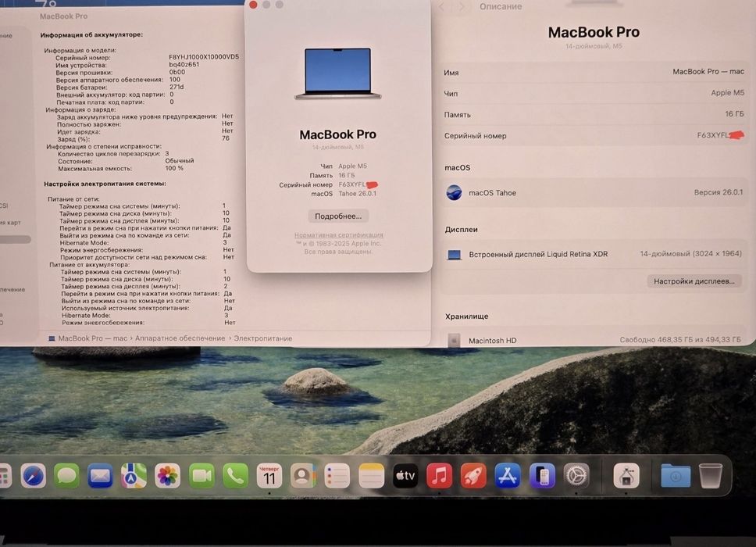Screen dimensions: 756x547
Task: Click the Серийный номер row in Settings
Action: pos(594,135)
